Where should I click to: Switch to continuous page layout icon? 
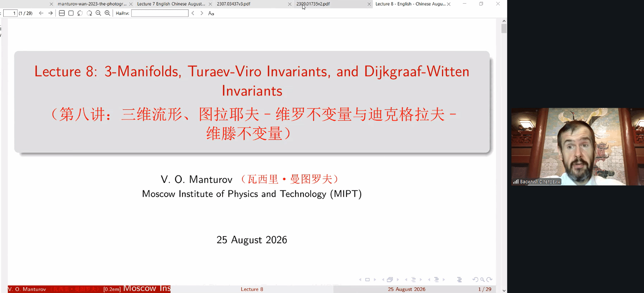point(62,13)
